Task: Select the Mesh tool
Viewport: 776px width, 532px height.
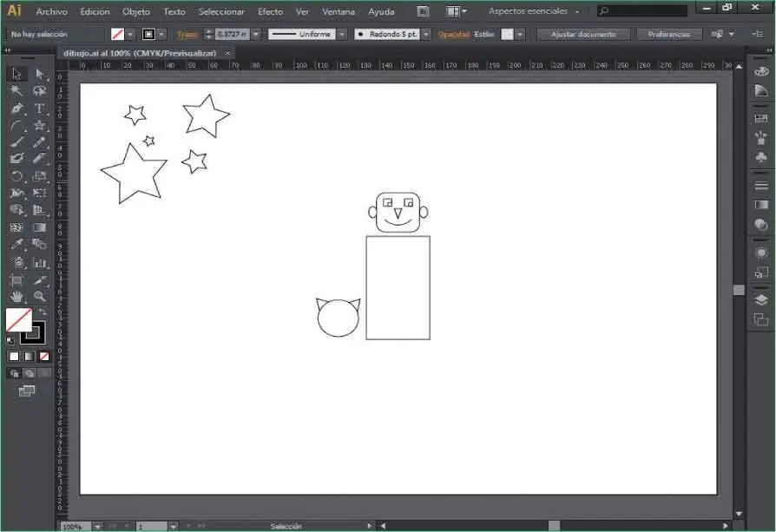Action: tap(16, 227)
